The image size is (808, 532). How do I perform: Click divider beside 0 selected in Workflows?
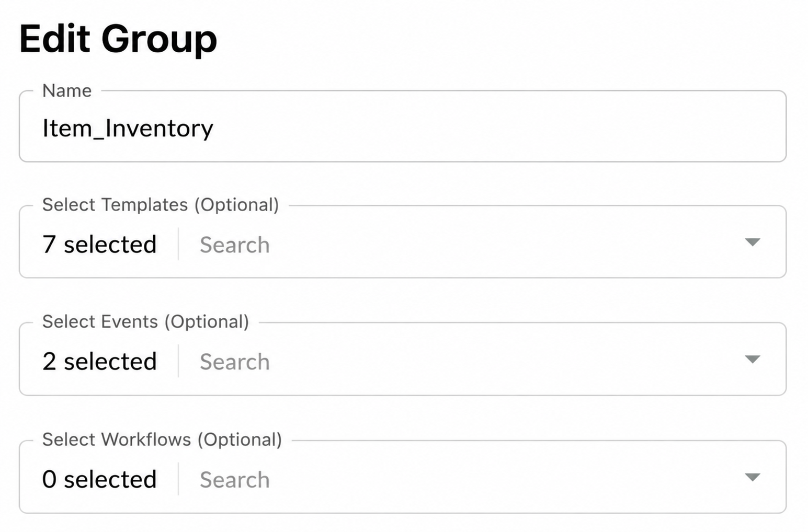[178, 478]
